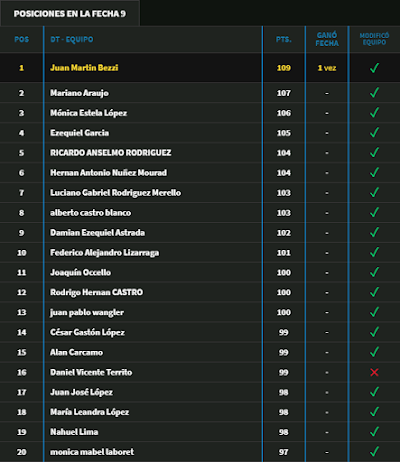Viewport: 400px width, 462px height.
Task: Click red X in Daniel Vicente Territo row
Action: tap(374, 372)
